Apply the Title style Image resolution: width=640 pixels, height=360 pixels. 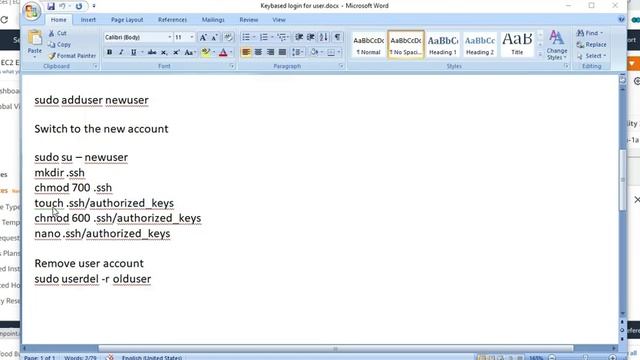pyautogui.click(x=517, y=44)
